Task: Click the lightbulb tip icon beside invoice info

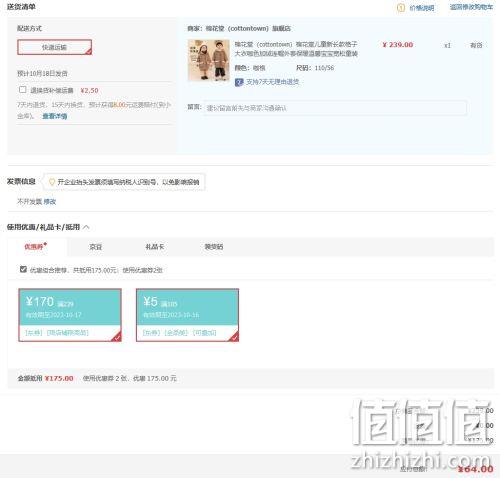Action: point(52,182)
